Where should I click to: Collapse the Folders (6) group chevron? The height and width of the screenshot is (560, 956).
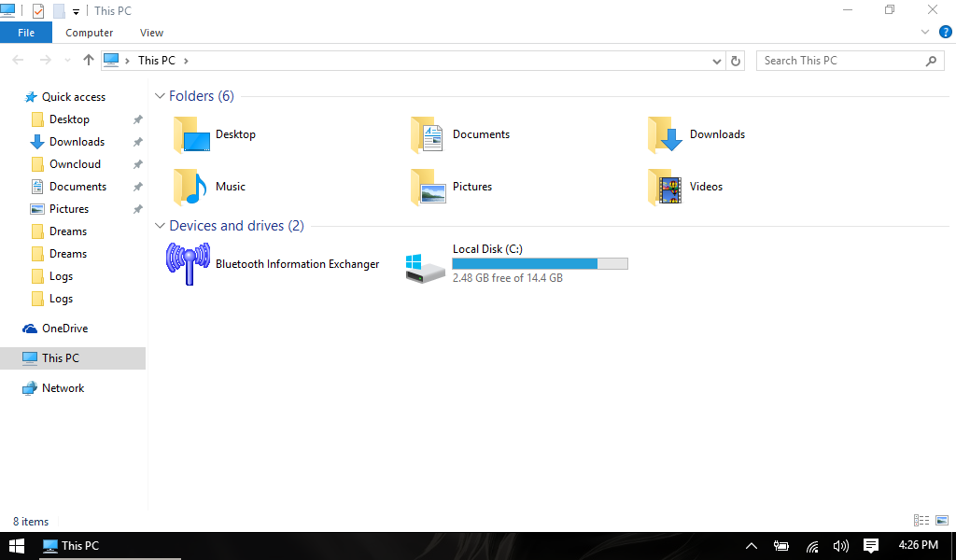click(160, 96)
